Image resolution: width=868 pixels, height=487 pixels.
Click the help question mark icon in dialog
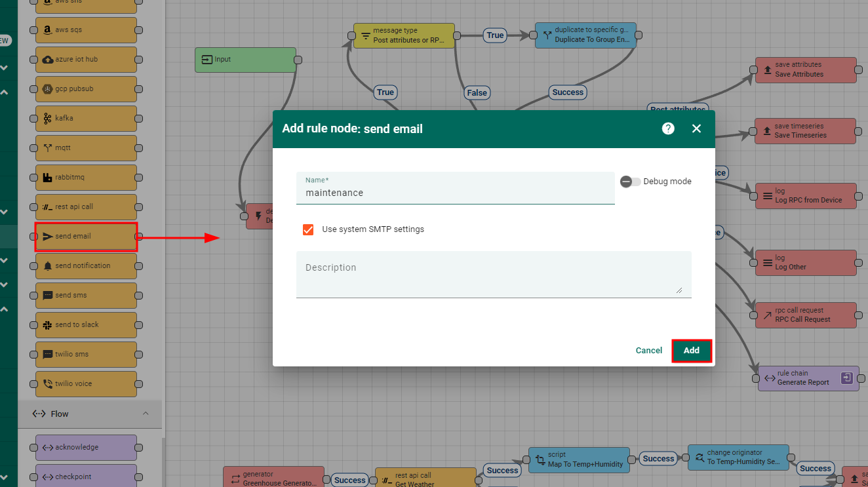(x=668, y=128)
